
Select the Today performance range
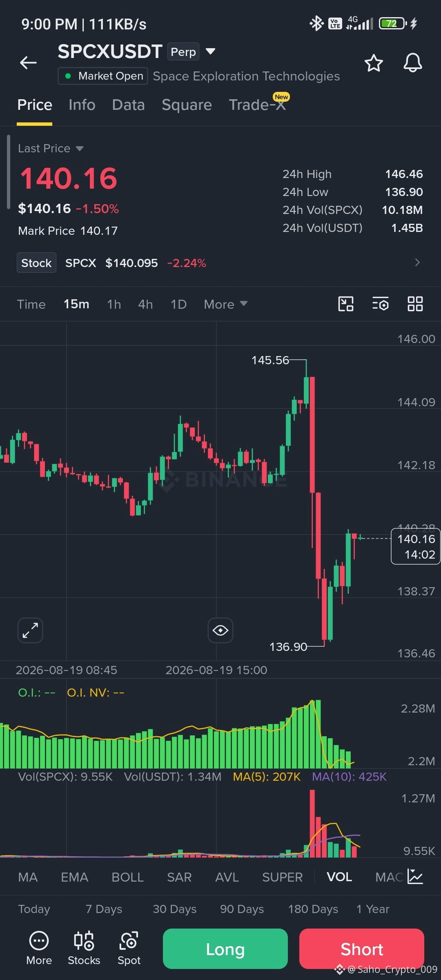34,909
